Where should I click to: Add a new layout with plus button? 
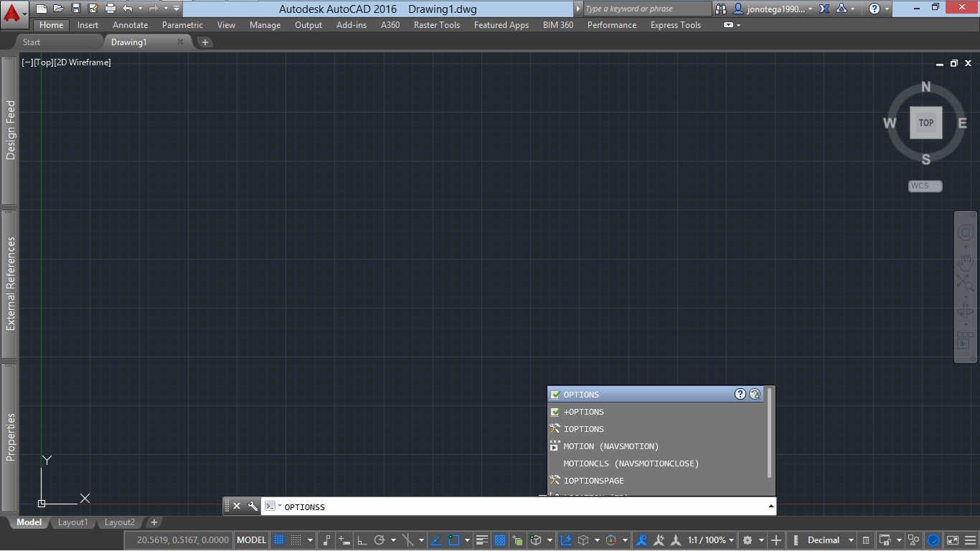click(154, 522)
